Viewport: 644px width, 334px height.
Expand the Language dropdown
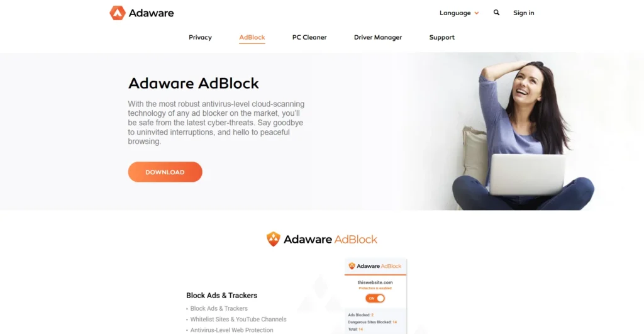[x=458, y=13]
